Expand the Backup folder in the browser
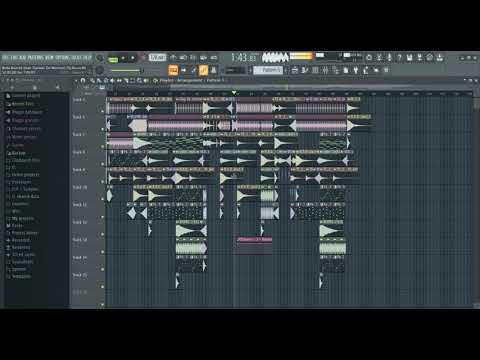 (16, 153)
